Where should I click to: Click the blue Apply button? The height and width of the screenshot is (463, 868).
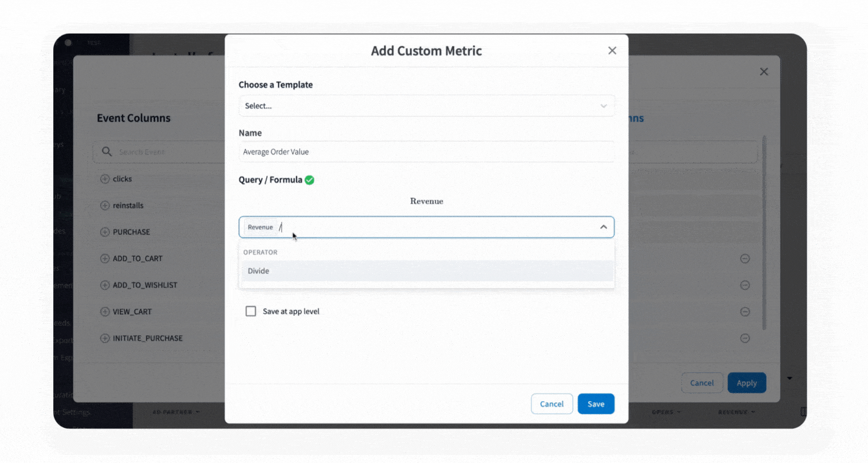click(x=746, y=383)
